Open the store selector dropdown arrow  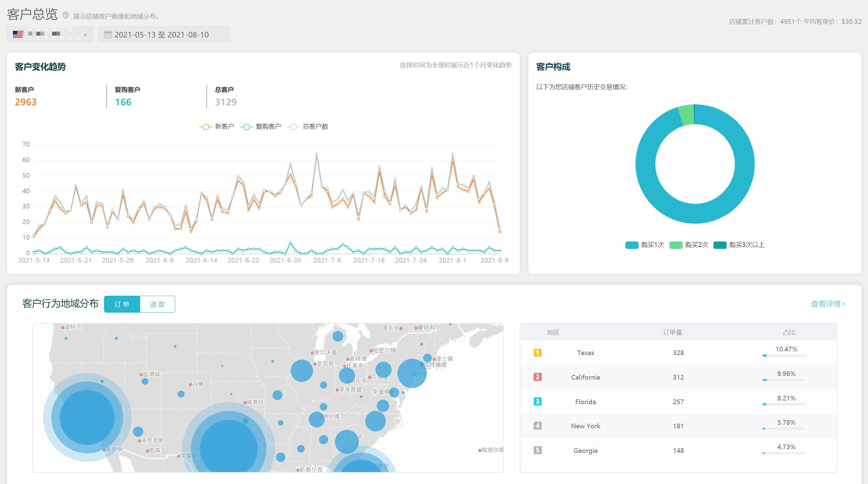pyautogui.click(x=85, y=34)
